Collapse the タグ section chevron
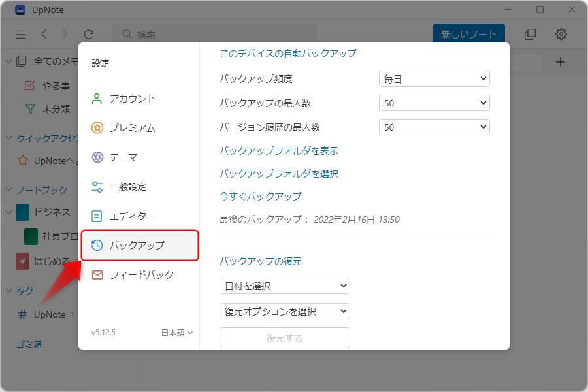This screenshot has height=392, width=588. 8,290
